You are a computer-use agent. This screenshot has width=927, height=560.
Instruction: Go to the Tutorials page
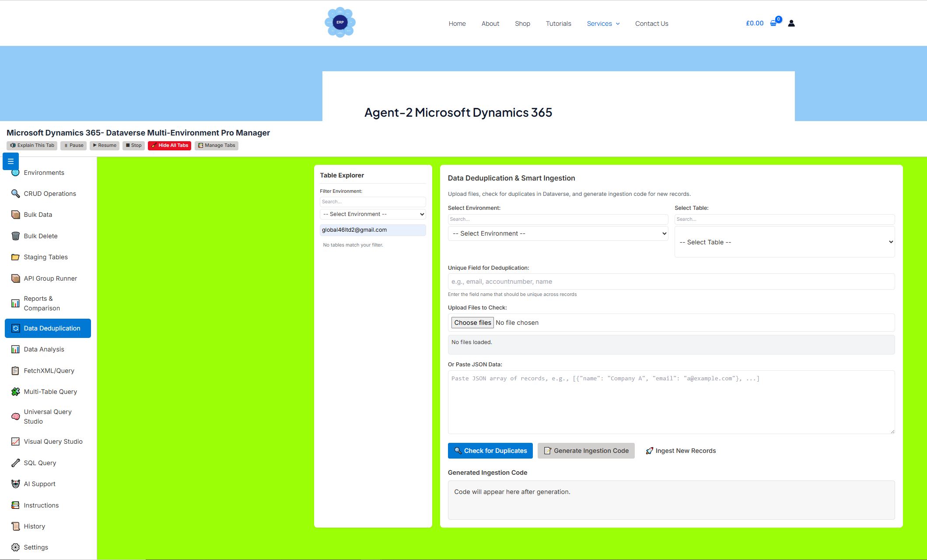[x=558, y=23]
